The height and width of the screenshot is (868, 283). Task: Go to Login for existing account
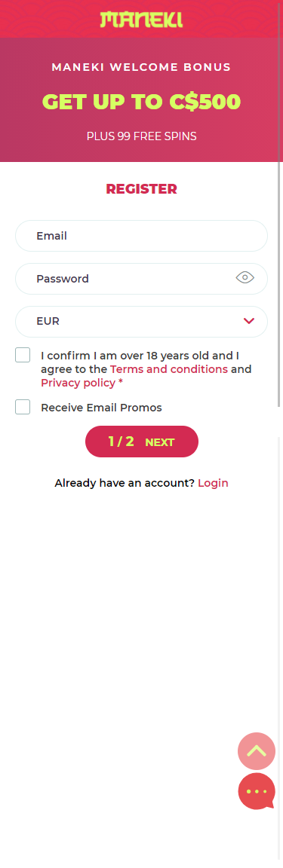point(213,483)
